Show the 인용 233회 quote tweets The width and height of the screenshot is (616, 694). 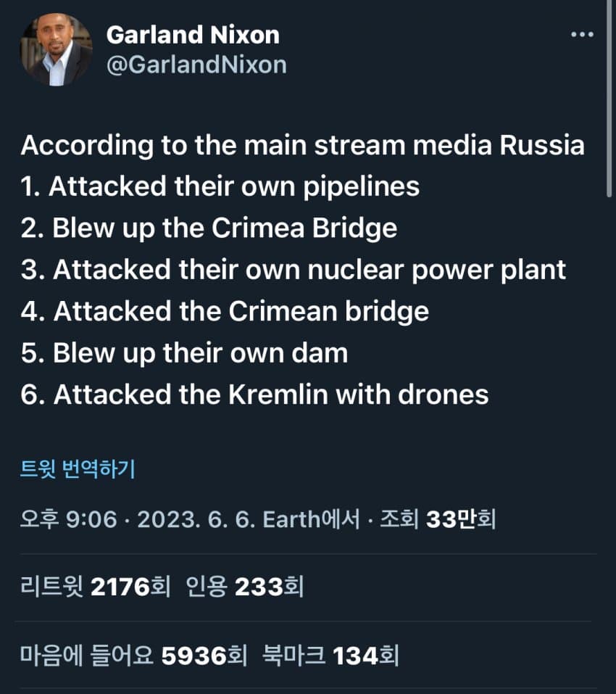[x=245, y=587]
